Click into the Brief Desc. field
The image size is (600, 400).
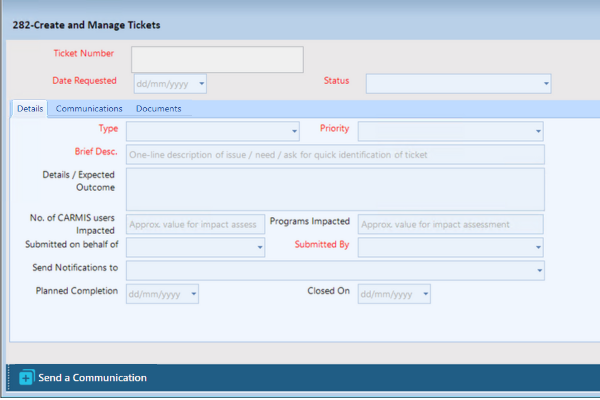(334, 154)
